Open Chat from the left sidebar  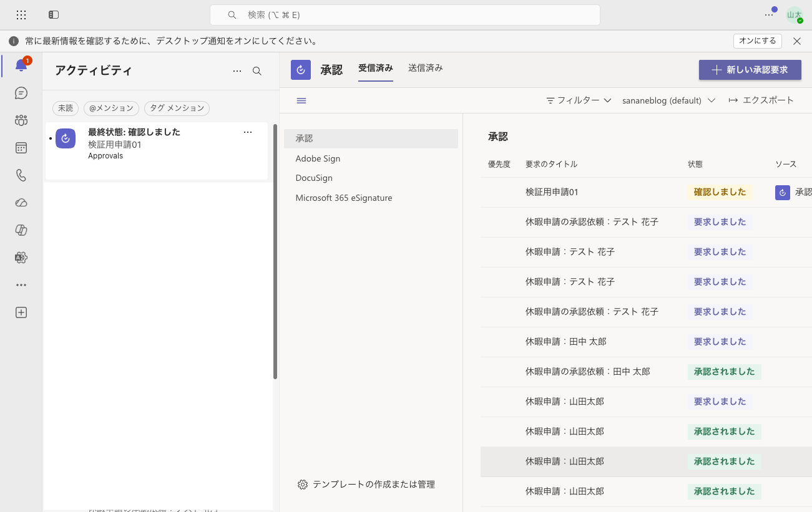click(x=21, y=93)
